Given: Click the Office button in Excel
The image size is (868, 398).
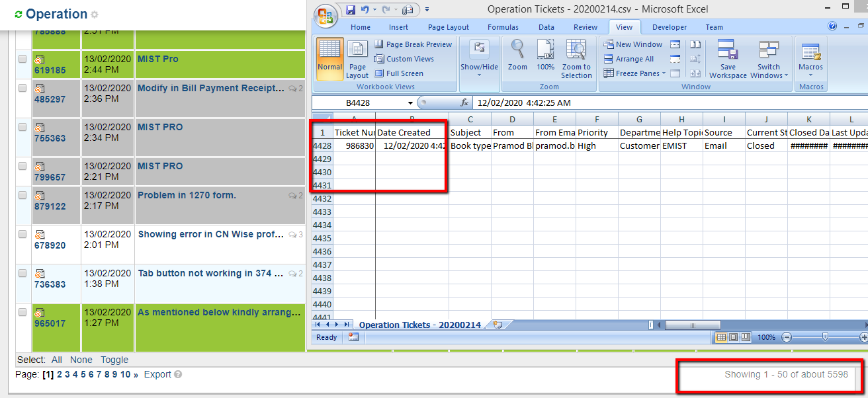Looking at the screenshot, I should click(326, 16).
